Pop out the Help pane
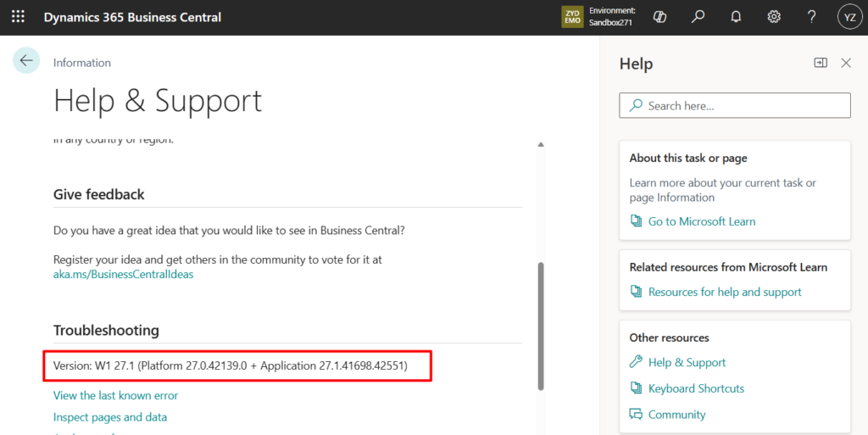This screenshot has height=435, width=868. click(820, 63)
